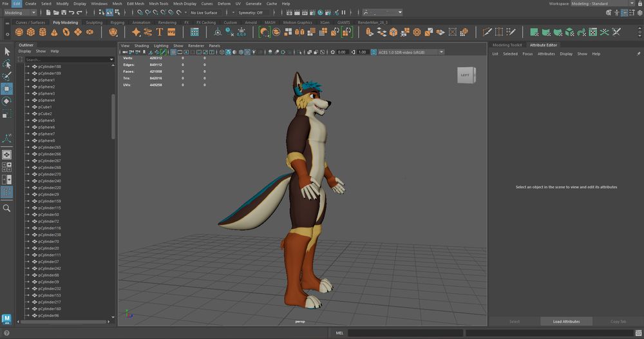This screenshot has width=644, height=339.
Task: Open the Content Browser shelf icon
Action: (x=194, y=32)
